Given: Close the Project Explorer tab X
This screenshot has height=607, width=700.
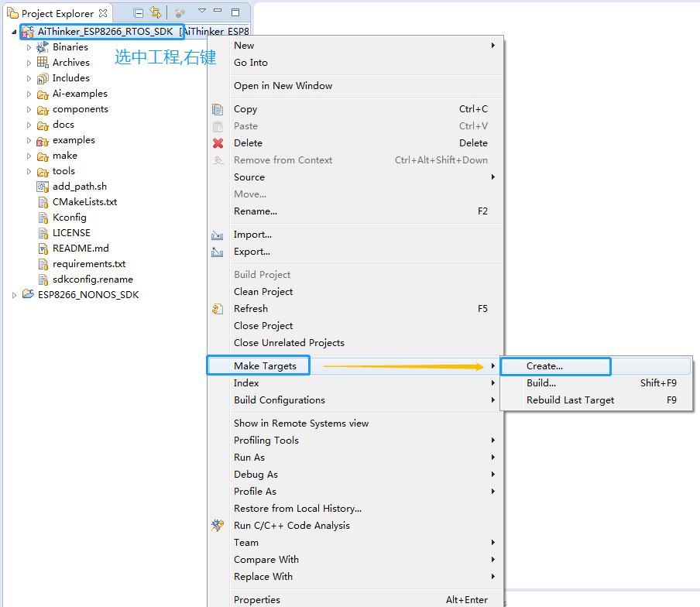Looking at the screenshot, I should (103, 13).
